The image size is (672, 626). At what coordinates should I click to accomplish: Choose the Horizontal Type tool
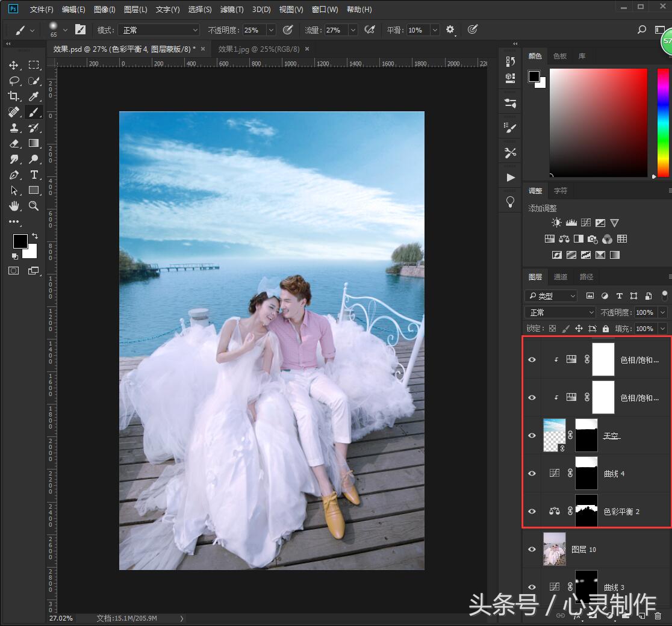(34, 175)
